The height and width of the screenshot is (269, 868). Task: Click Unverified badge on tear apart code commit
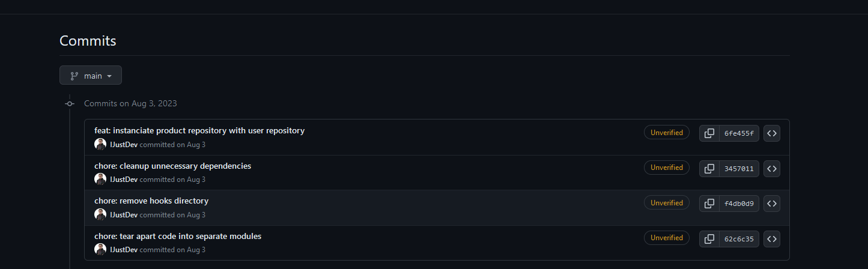pyautogui.click(x=667, y=238)
